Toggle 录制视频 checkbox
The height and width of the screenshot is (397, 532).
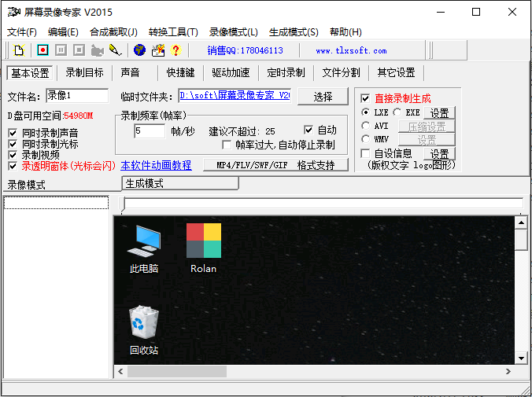(x=13, y=155)
